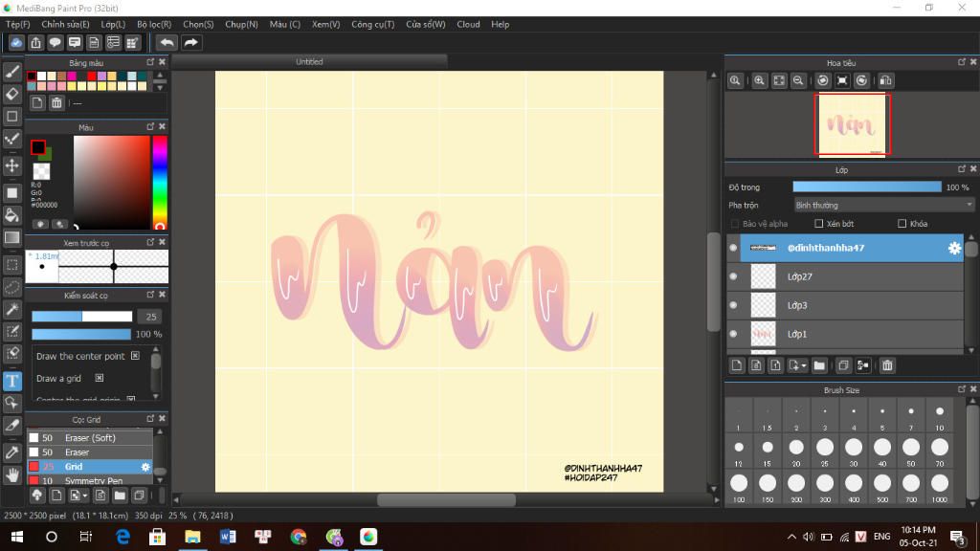980x551 pixels.
Task: Open the Tệp(F) menu
Action: tap(17, 24)
